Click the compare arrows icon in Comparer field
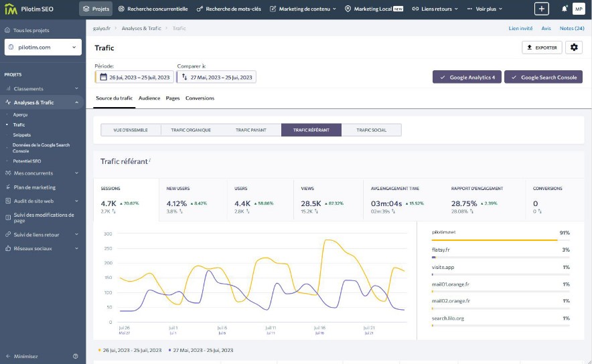Image resolution: width=592 pixels, height=364 pixels. (185, 78)
